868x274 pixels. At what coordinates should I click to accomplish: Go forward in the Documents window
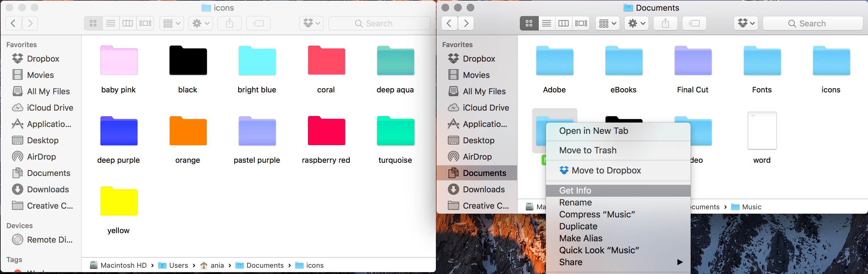[x=466, y=23]
